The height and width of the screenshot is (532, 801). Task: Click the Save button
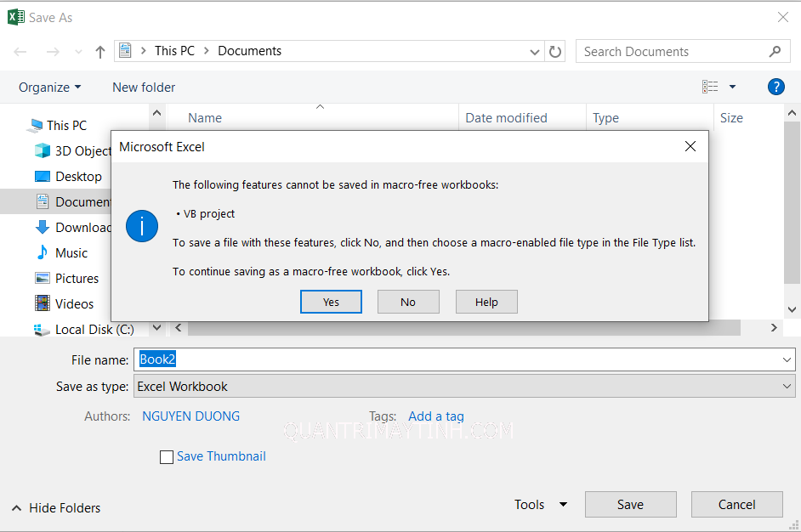click(630, 505)
